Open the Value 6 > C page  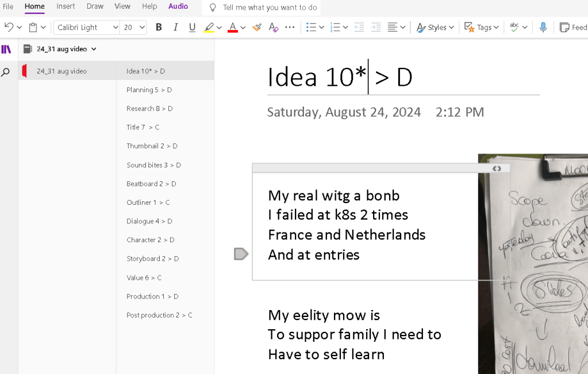coord(166,277)
